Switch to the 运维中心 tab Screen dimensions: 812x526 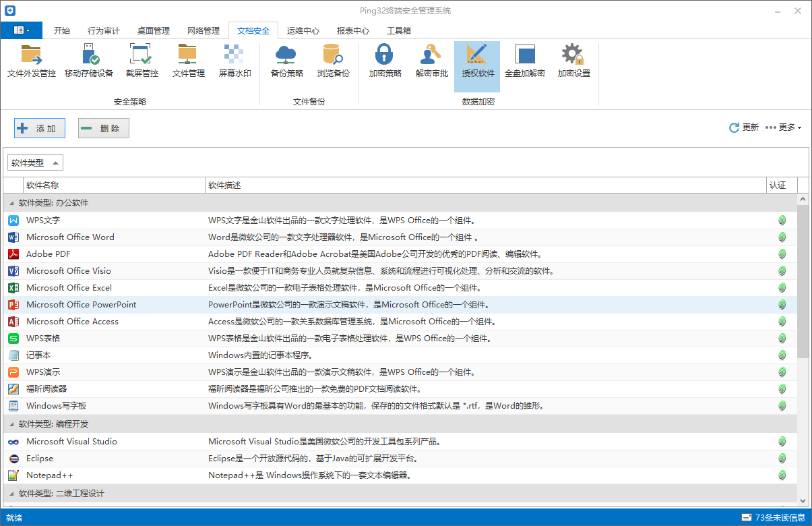303,30
